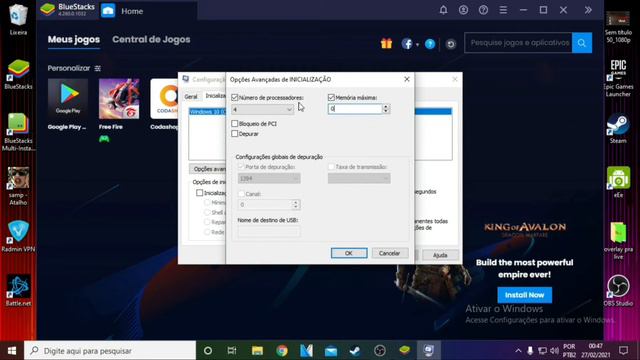This screenshot has height=360, width=640.
Task: Switch to Meus jogos tab
Action: [x=73, y=40]
